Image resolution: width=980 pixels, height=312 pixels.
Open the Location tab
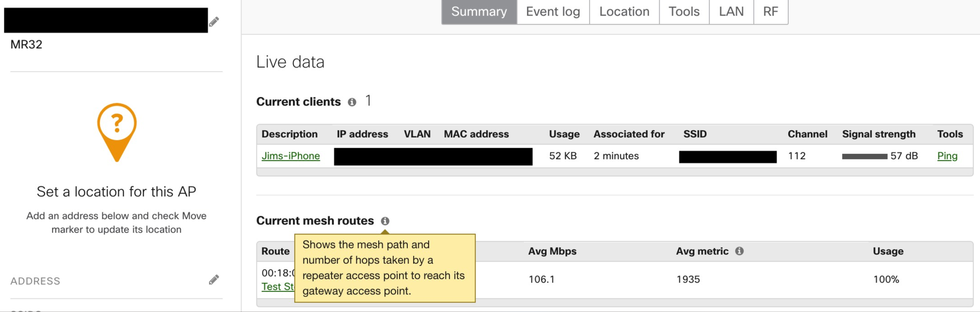click(624, 11)
